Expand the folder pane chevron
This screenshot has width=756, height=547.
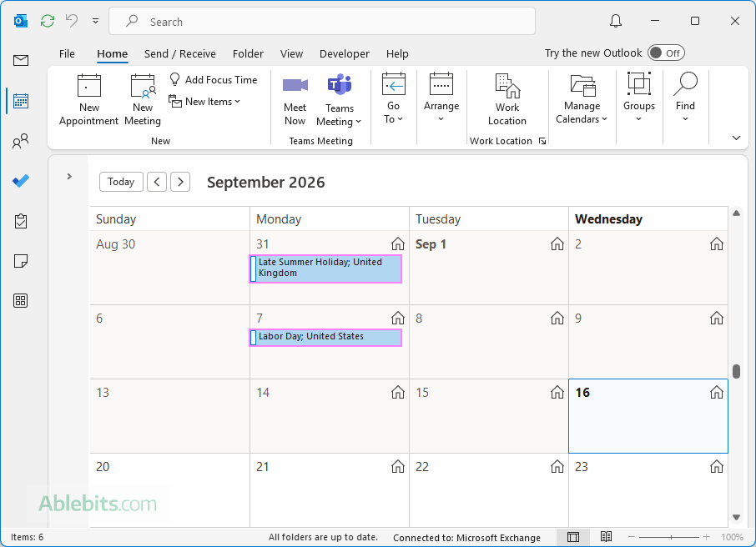(x=69, y=177)
